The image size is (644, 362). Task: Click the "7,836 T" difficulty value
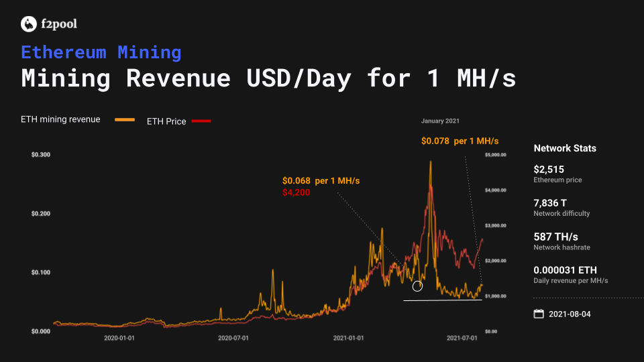pyautogui.click(x=550, y=203)
